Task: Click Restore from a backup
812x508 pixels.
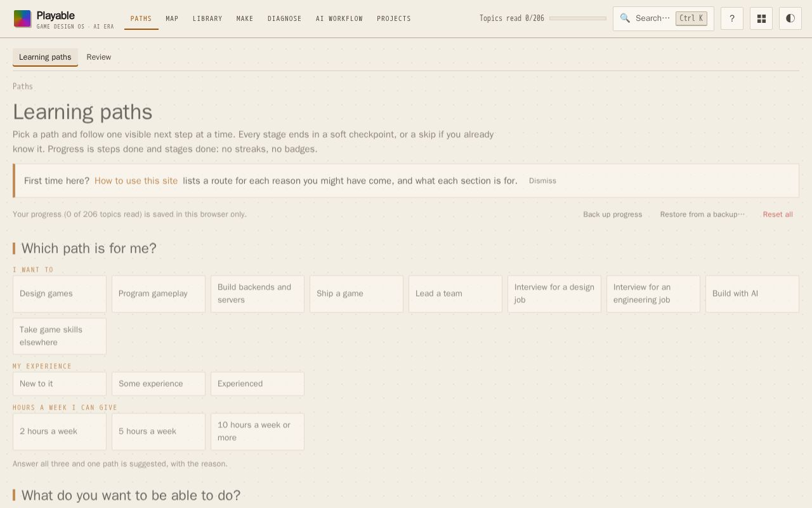Action: pos(702,215)
